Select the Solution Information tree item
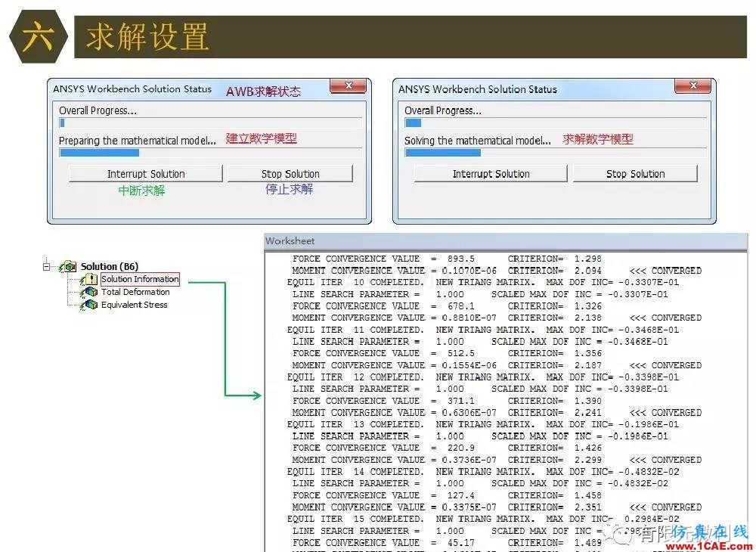 click(x=140, y=279)
